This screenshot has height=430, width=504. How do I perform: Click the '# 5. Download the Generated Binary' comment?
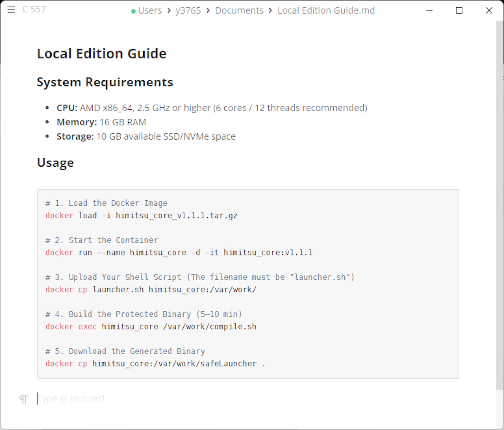pyautogui.click(x=125, y=351)
